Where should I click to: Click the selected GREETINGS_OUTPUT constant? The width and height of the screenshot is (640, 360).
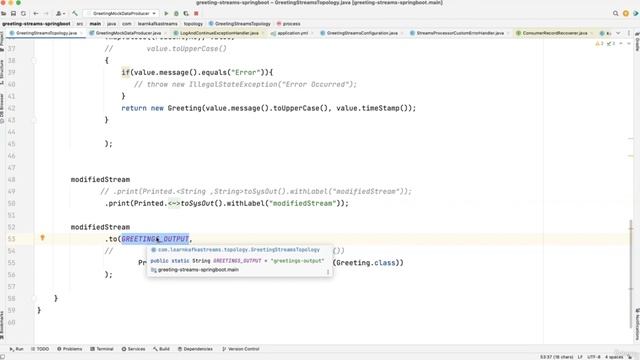[155, 239]
